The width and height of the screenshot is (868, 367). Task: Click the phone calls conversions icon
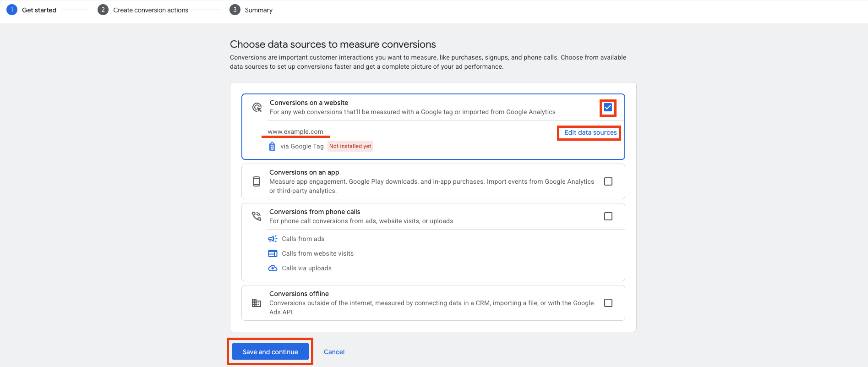257,216
